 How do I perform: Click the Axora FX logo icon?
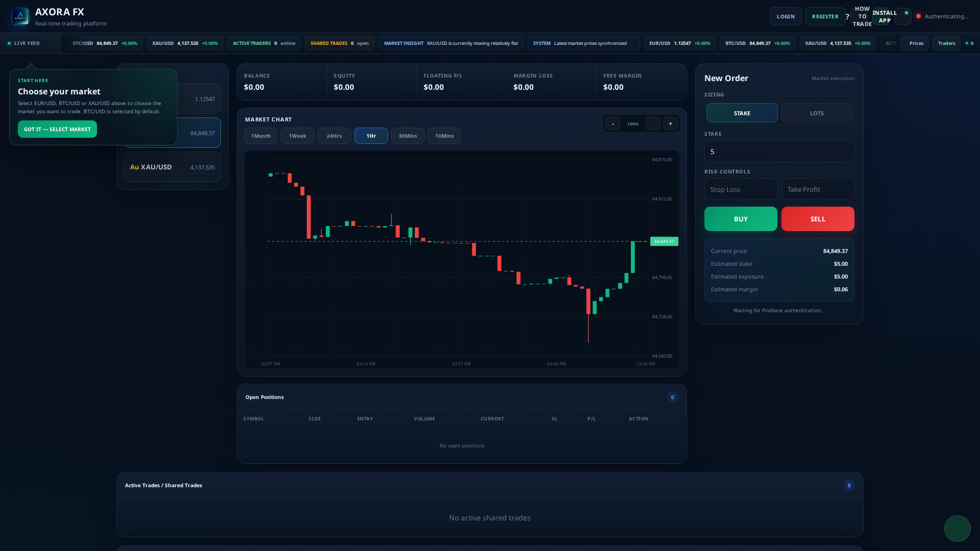coord(21,16)
